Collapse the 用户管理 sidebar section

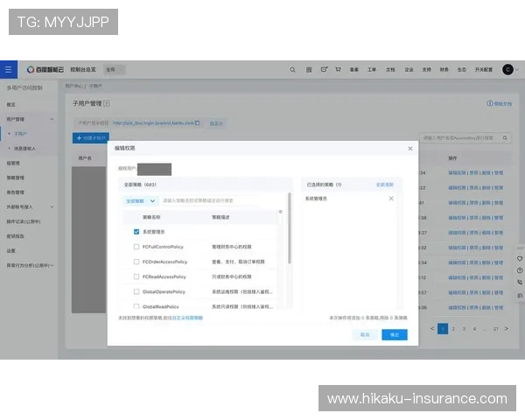[52, 118]
